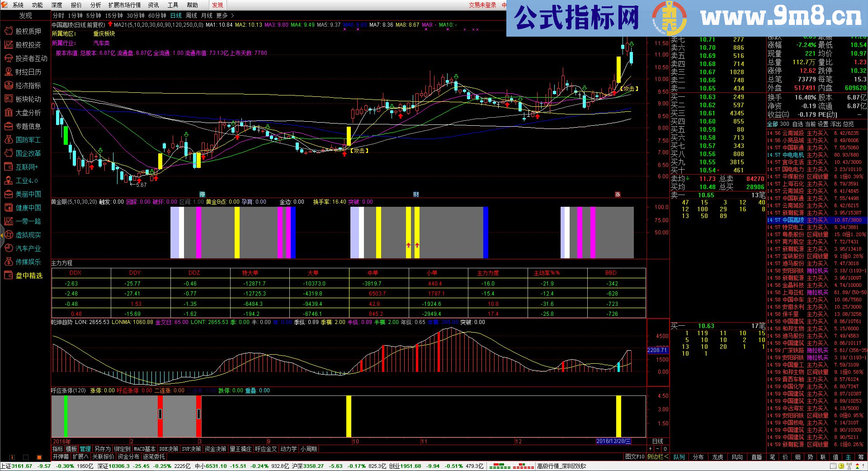Click the yellow disk icon in status bar
This screenshot has height=471, width=868.
click(x=840, y=466)
